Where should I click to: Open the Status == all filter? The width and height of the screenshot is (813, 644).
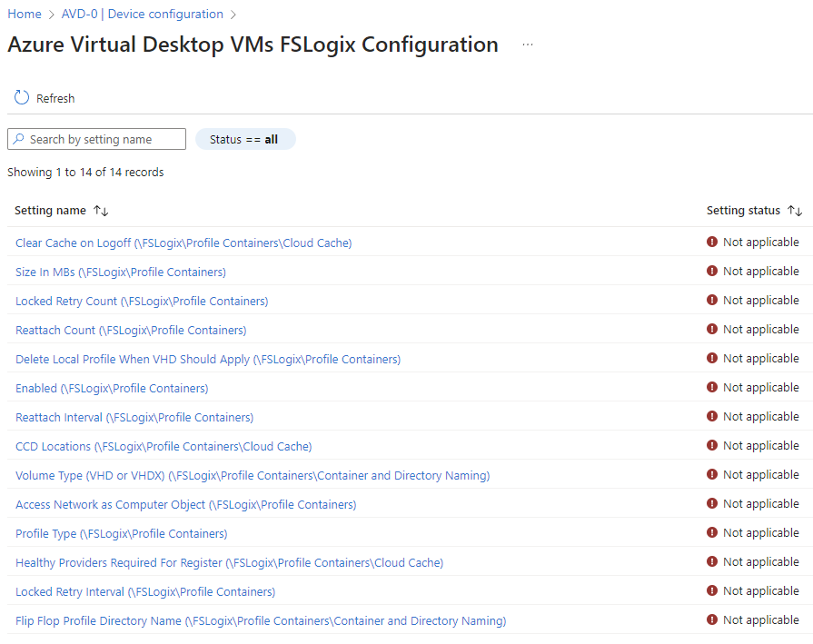click(x=245, y=139)
